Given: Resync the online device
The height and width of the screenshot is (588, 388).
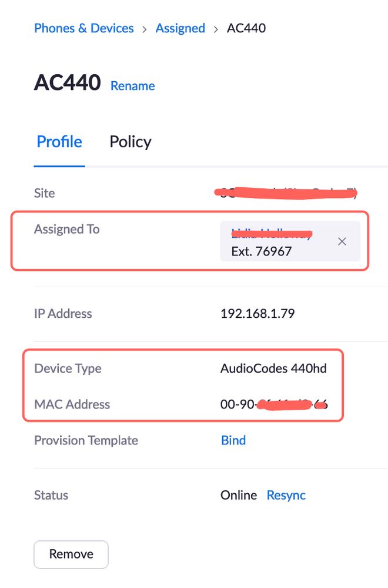Looking at the screenshot, I should 286,495.
